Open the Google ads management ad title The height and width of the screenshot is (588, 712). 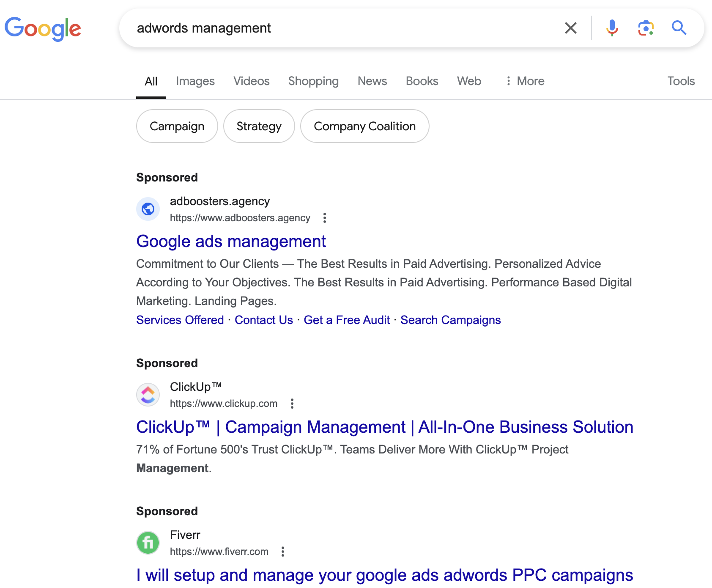point(231,242)
